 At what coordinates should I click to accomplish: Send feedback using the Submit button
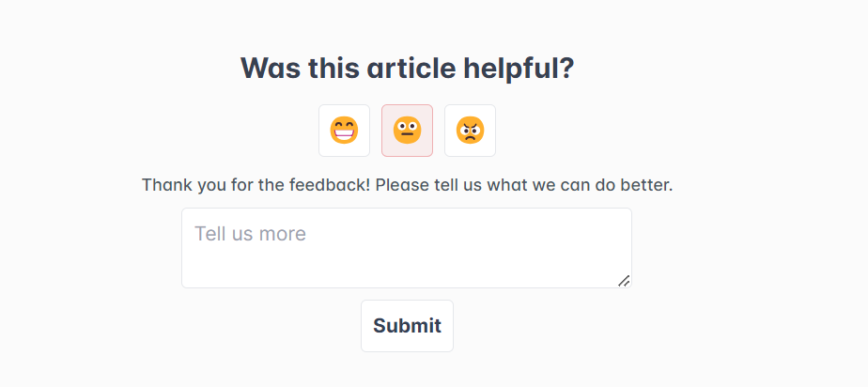[x=407, y=326]
